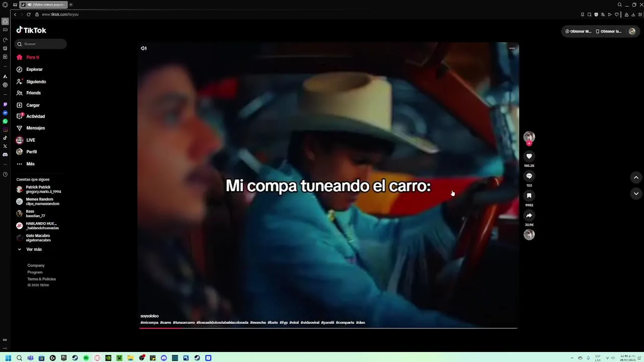The width and height of the screenshot is (644, 362).
Task: Open the profile avatar menu at top right
Action: 632,31
